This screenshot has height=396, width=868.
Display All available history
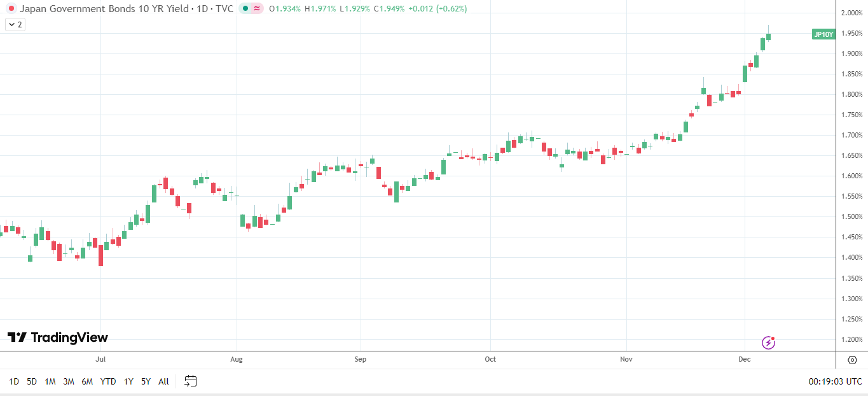pos(163,381)
